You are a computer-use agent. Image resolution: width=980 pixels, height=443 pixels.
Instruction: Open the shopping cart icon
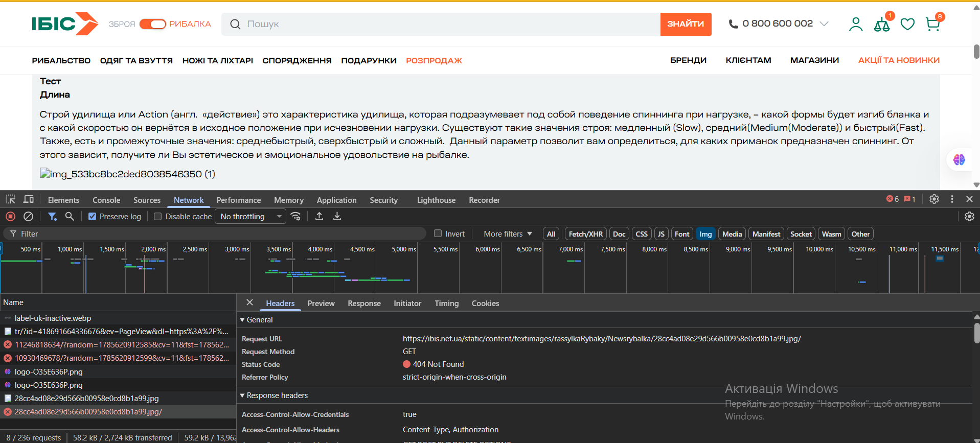click(x=933, y=24)
